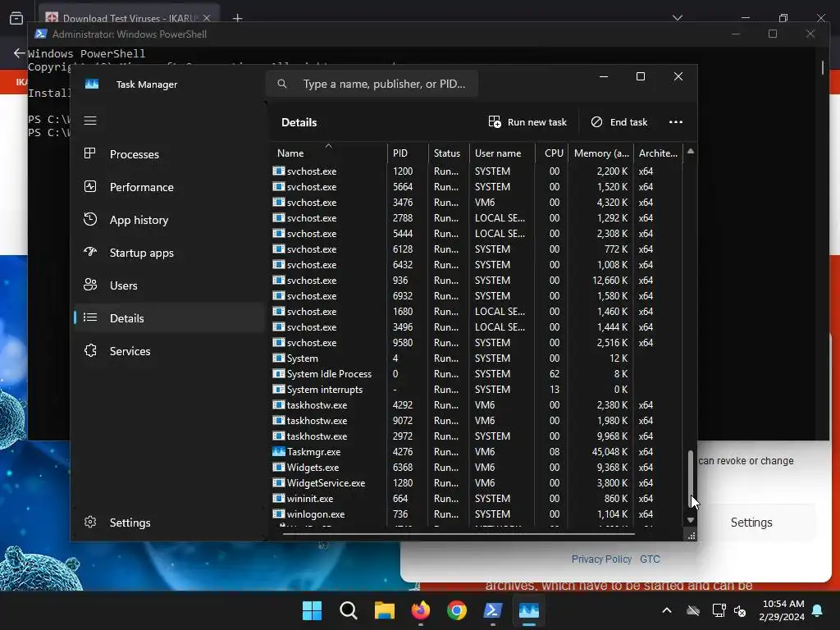Select the System interrupts row
Image resolution: width=840 pixels, height=630 pixels.
click(x=476, y=390)
